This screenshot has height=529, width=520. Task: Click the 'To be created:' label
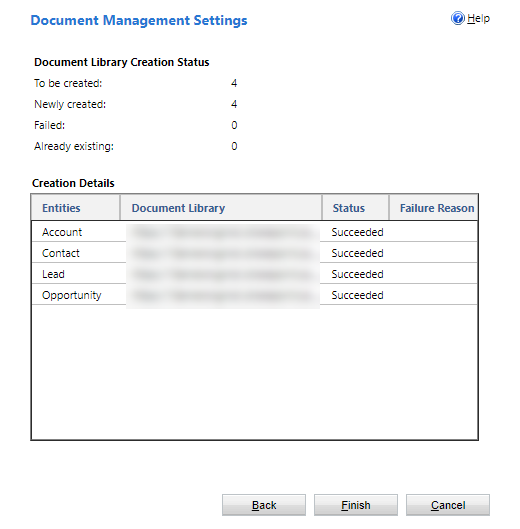[68, 83]
